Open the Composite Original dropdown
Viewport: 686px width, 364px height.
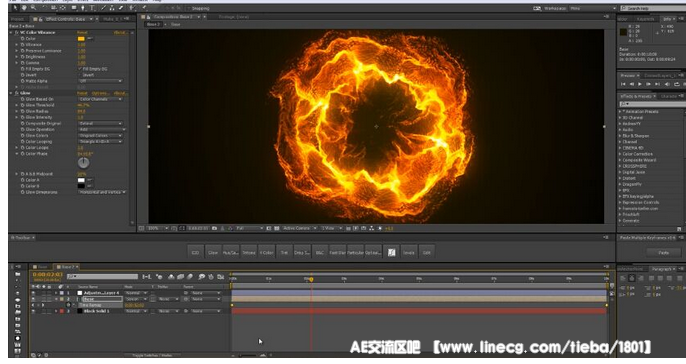[x=100, y=123]
